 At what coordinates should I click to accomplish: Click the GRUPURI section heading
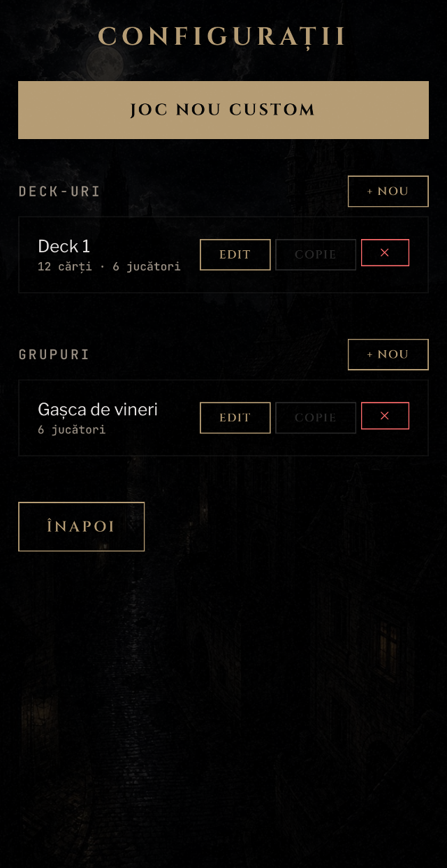(54, 354)
